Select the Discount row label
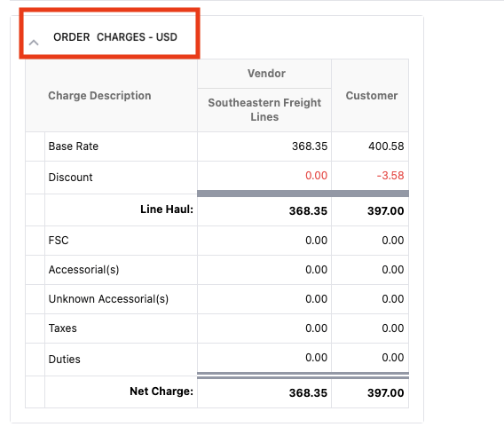504x435 pixels. 70,178
